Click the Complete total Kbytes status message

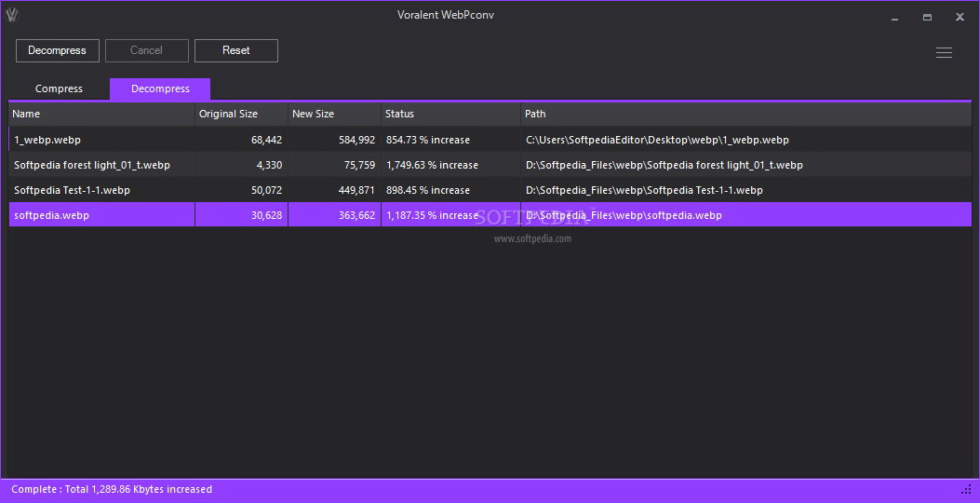(x=112, y=489)
